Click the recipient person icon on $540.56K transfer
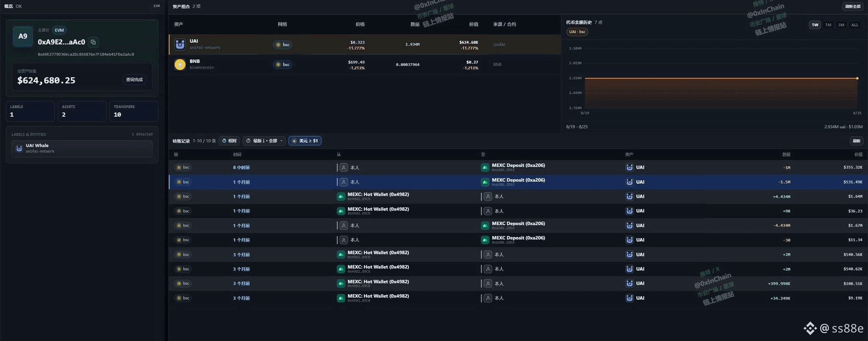868x341 pixels. click(x=488, y=255)
